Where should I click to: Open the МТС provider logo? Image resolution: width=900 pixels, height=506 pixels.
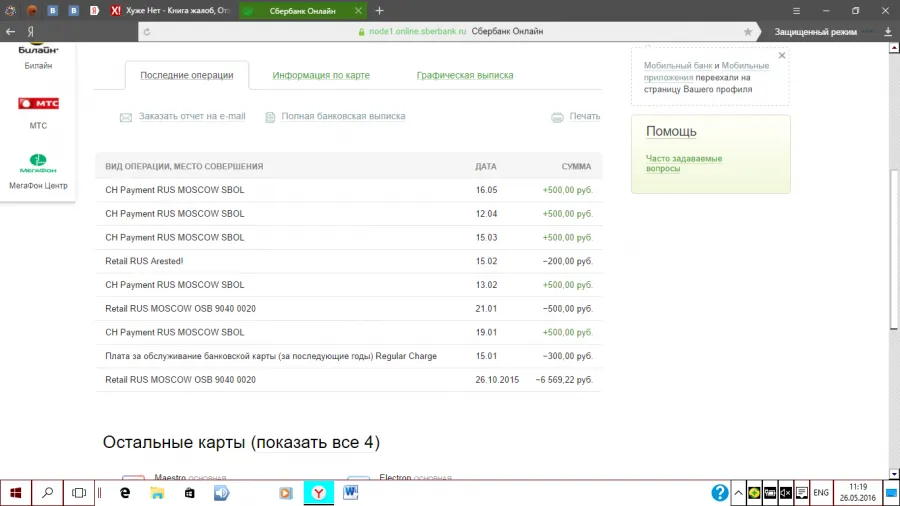click(38, 103)
